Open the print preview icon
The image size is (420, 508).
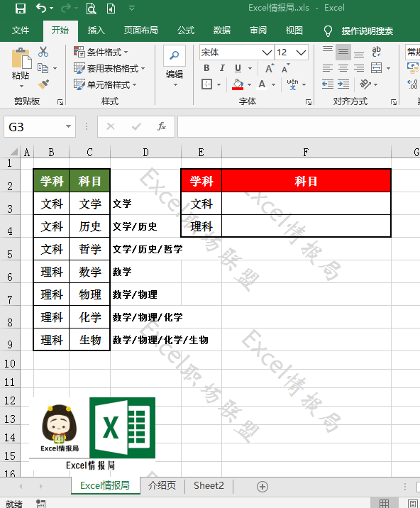tap(91, 9)
